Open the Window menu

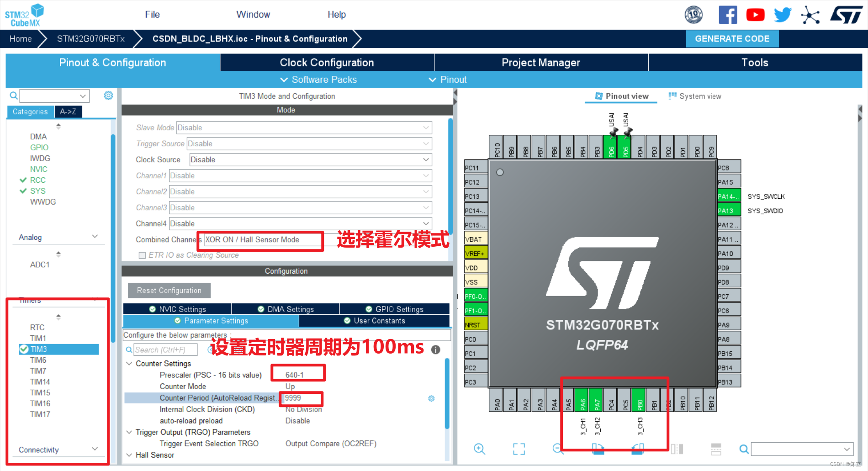[253, 15]
